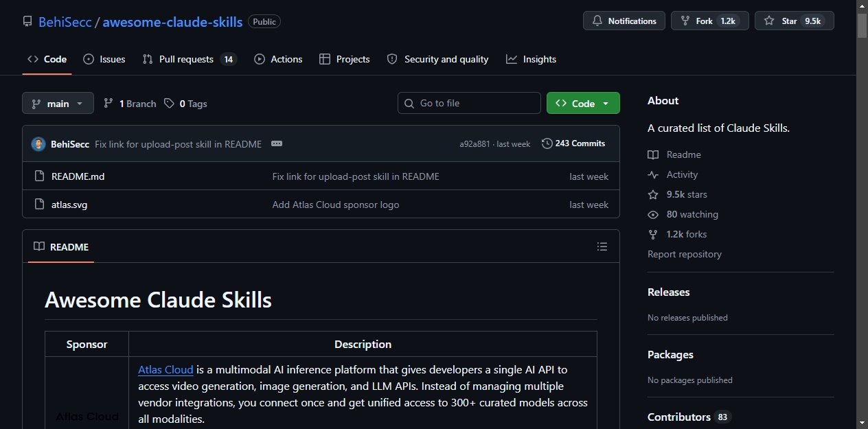Open the Code tab
The height and width of the screenshot is (429, 868).
[47, 59]
